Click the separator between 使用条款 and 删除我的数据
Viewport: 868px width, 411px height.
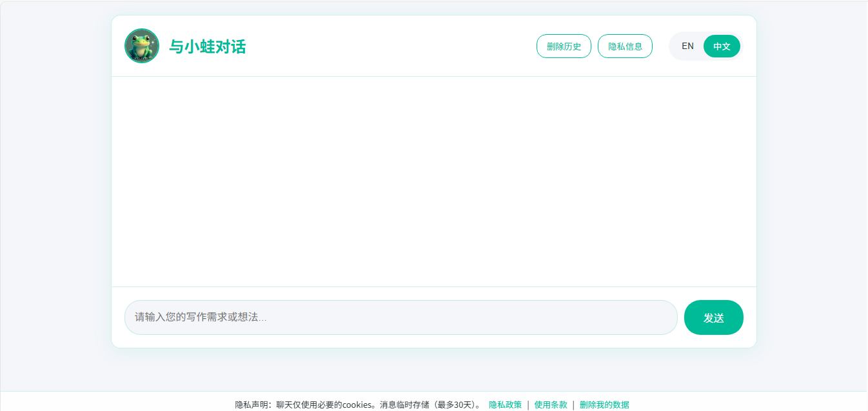[x=573, y=405]
